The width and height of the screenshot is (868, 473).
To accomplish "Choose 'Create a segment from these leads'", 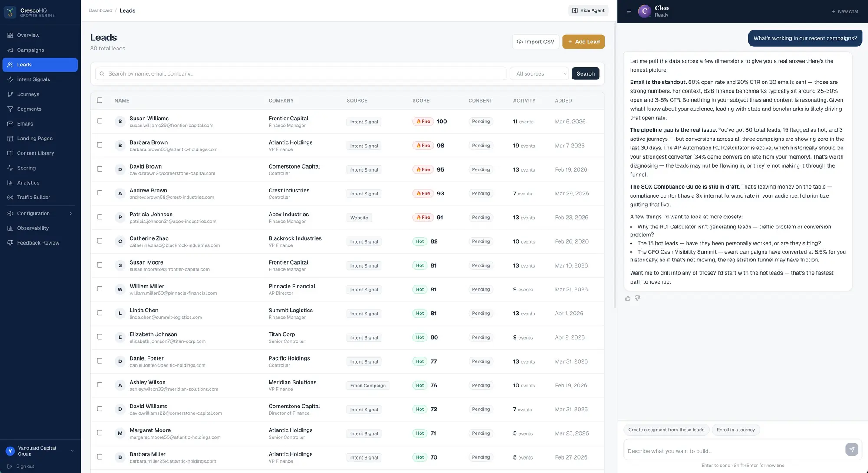I will tap(666, 430).
